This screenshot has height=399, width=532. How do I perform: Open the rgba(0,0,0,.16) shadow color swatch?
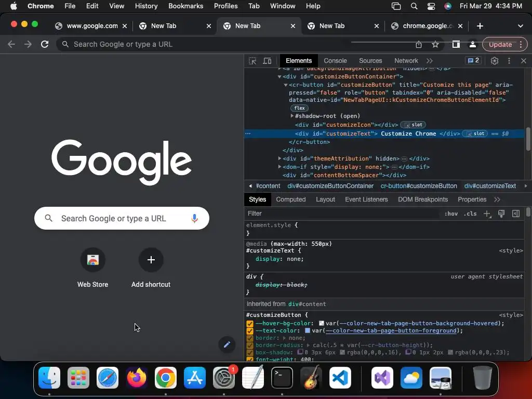tap(342, 353)
